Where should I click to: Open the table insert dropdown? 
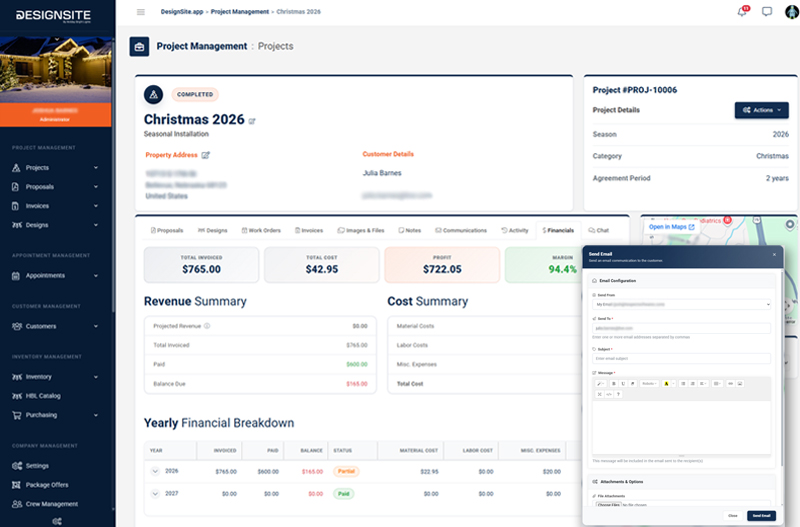[x=717, y=384]
